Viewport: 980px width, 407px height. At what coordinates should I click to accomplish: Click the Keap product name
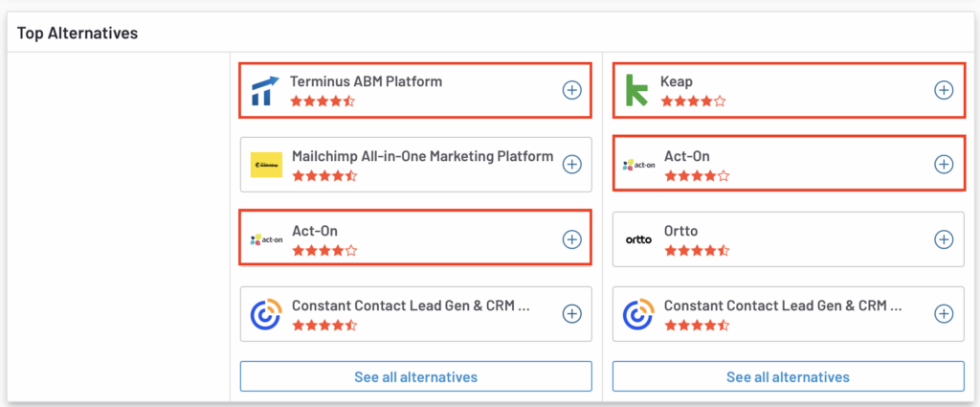(677, 81)
